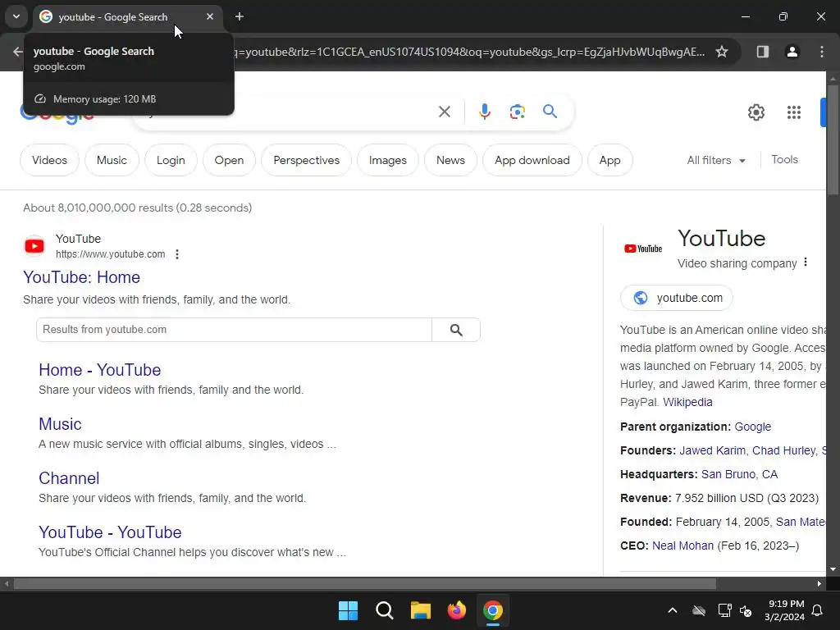Select the Open filter chip

click(x=229, y=160)
